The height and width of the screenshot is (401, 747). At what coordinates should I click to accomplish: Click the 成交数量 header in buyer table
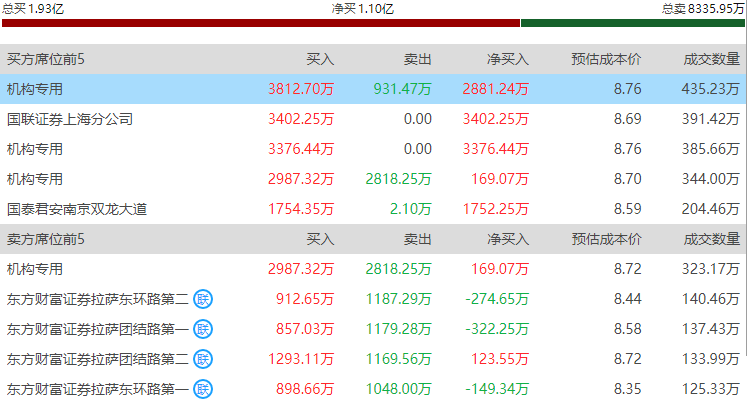(x=712, y=59)
